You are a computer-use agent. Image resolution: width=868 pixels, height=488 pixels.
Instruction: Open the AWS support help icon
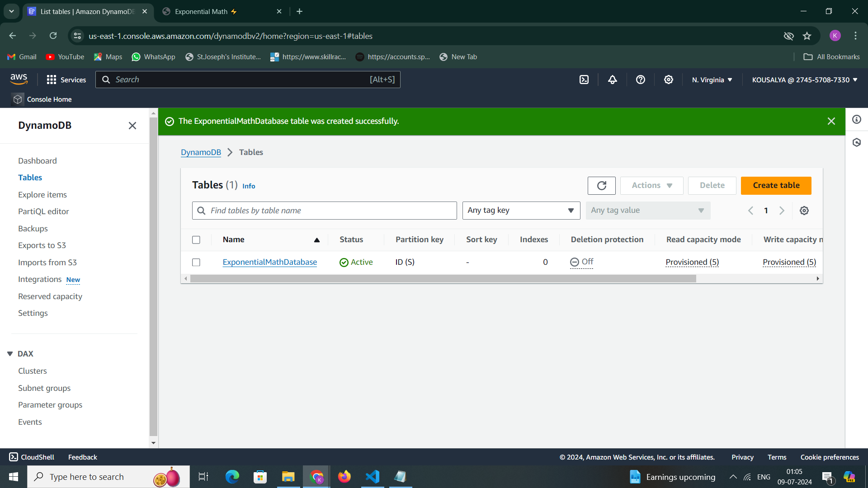(640, 80)
